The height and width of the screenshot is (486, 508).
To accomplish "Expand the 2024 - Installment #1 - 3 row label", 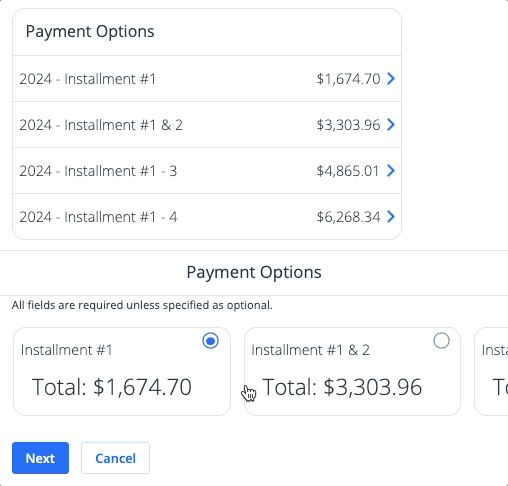I will click(98, 171).
